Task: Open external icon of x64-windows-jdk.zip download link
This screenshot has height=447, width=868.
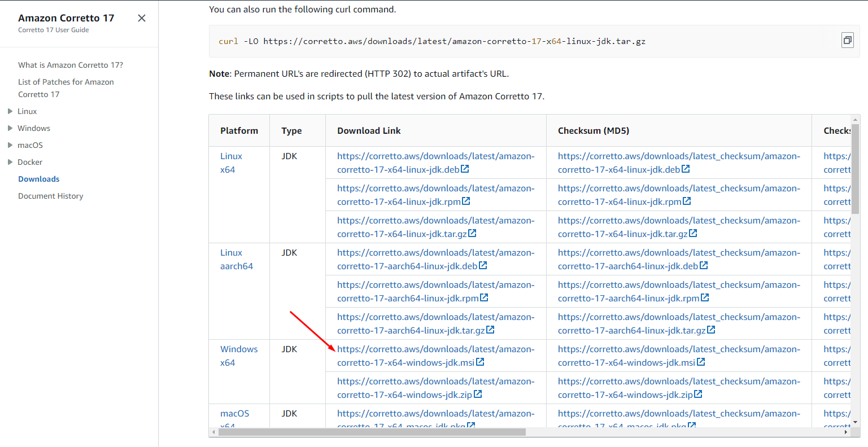Action: click(478, 394)
